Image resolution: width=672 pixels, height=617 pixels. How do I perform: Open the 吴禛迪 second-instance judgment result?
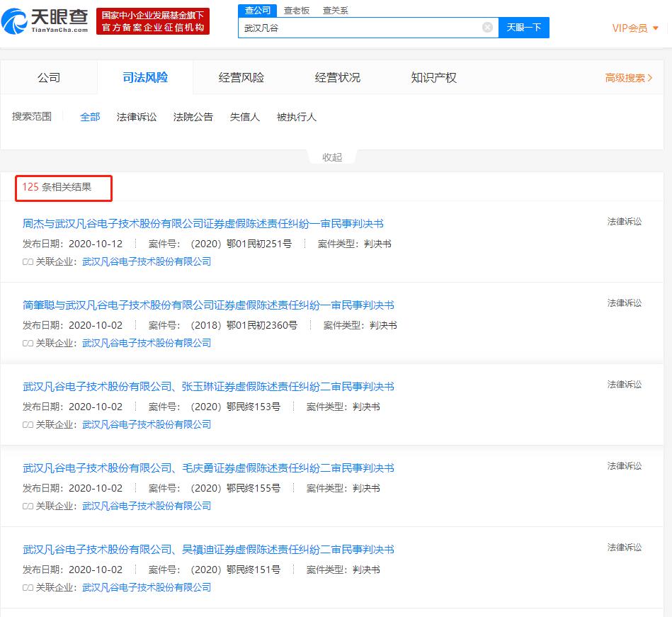point(208,549)
